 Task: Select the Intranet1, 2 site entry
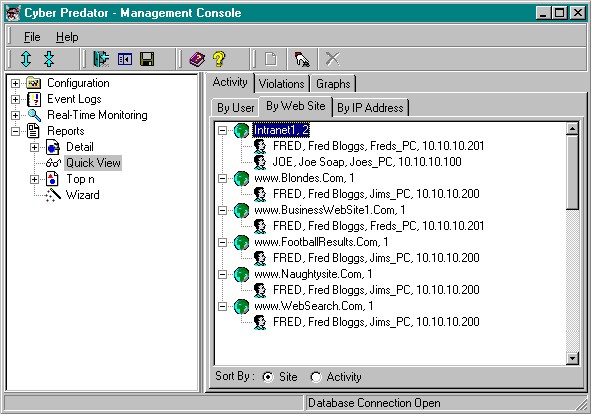click(x=281, y=130)
